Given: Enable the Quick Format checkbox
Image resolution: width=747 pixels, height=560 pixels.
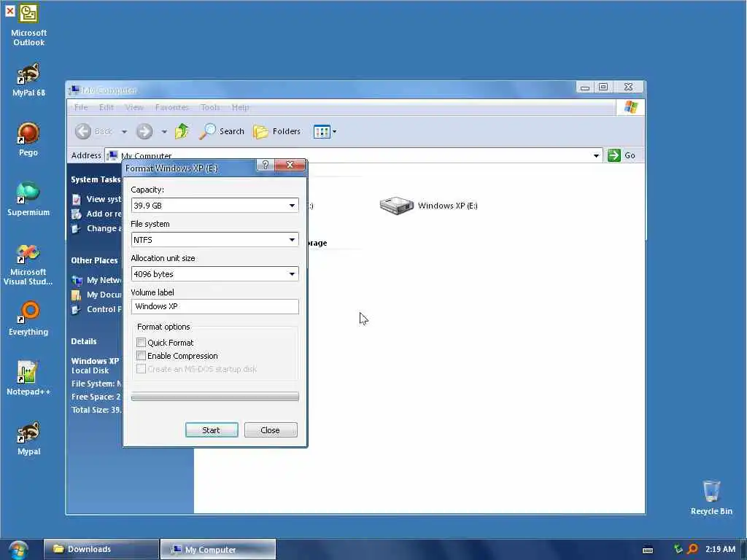Looking at the screenshot, I should point(141,343).
